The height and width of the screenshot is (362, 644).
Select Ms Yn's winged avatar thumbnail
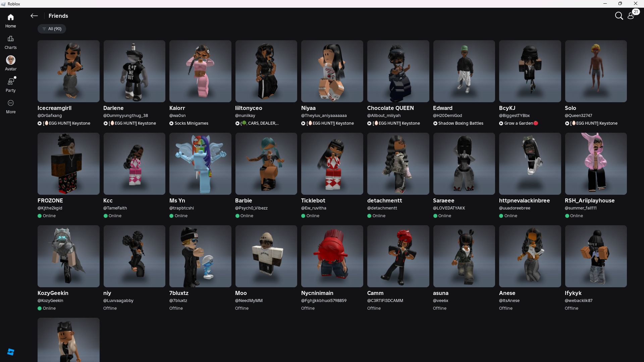point(200,164)
